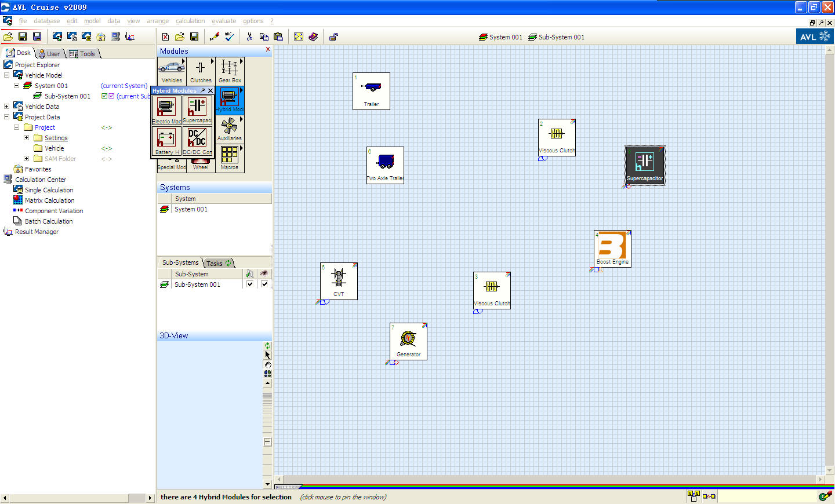Open the options menu
Image resolution: width=835 pixels, height=504 pixels.
tap(253, 21)
